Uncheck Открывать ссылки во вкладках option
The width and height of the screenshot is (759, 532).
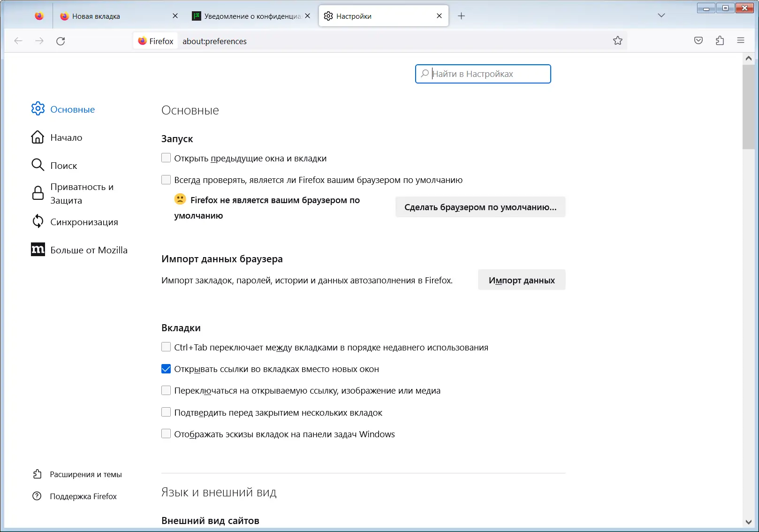(166, 369)
